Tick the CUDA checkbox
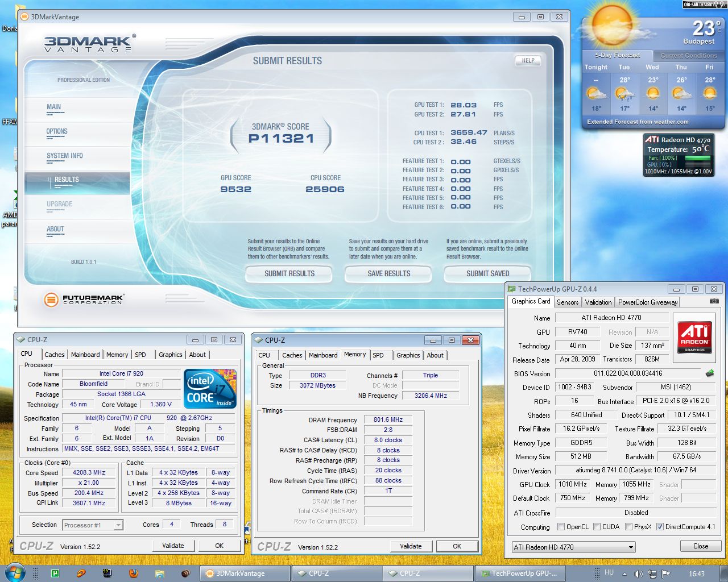 coord(597,527)
